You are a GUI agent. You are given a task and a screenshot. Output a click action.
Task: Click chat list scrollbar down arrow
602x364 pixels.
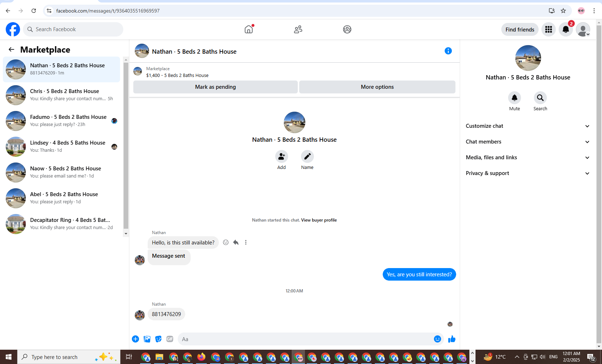pyautogui.click(x=126, y=234)
